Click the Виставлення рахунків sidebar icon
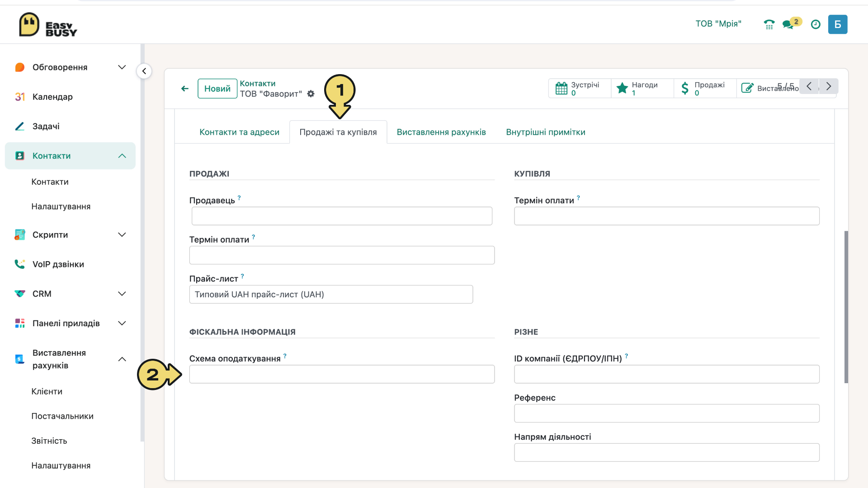The height and width of the screenshot is (488, 868). [x=19, y=359]
